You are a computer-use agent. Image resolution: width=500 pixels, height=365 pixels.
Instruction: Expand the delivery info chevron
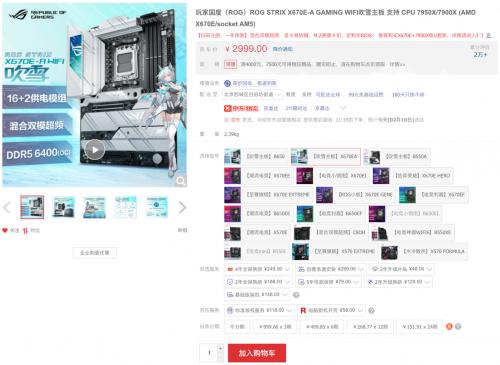[342, 108]
